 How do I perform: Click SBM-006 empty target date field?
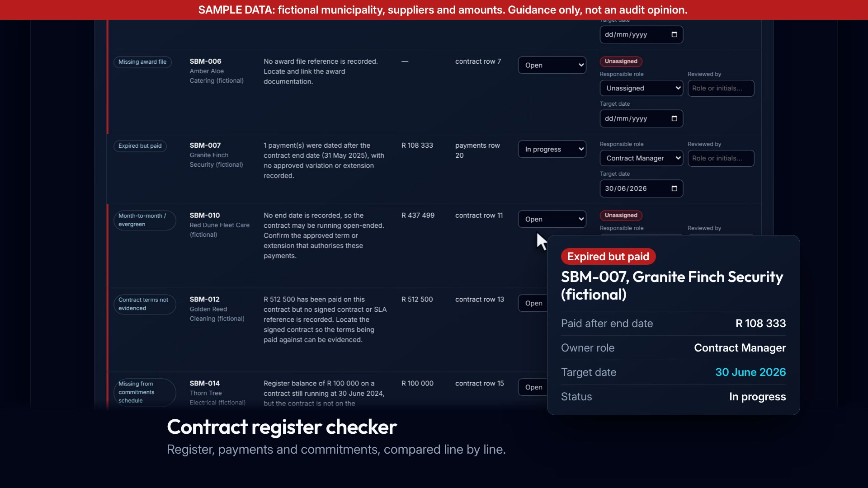coord(641,118)
